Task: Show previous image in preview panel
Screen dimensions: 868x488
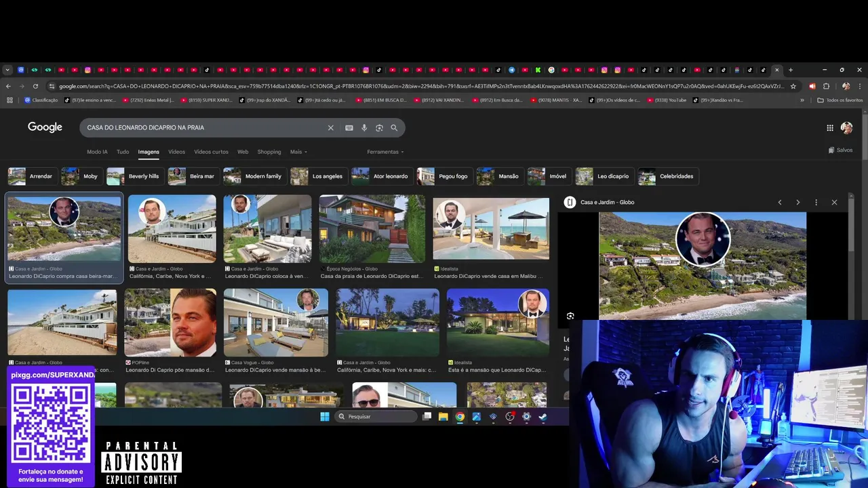Action: pyautogui.click(x=780, y=202)
